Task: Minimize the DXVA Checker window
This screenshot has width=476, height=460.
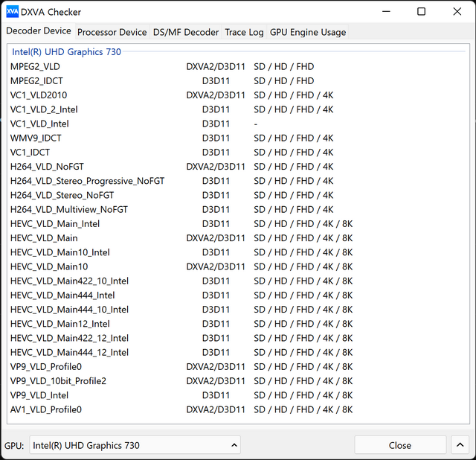Action: pyautogui.click(x=386, y=12)
